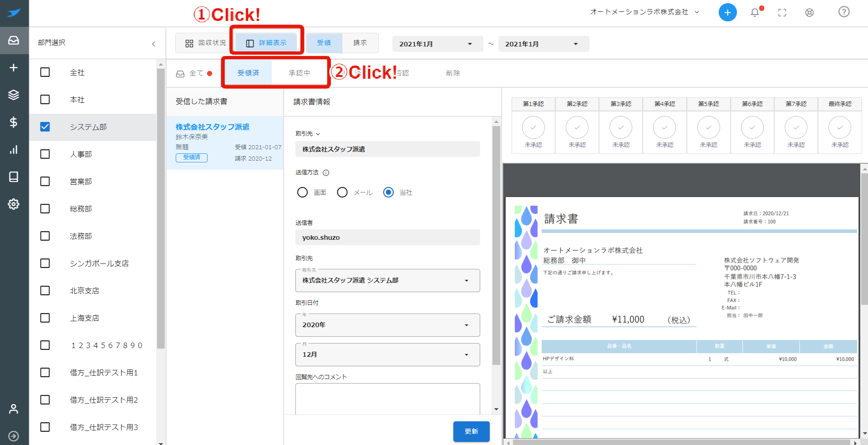868x445 pixels.
Task: Switch to 詳細表示 view
Action: pyautogui.click(x=266, y=43)
